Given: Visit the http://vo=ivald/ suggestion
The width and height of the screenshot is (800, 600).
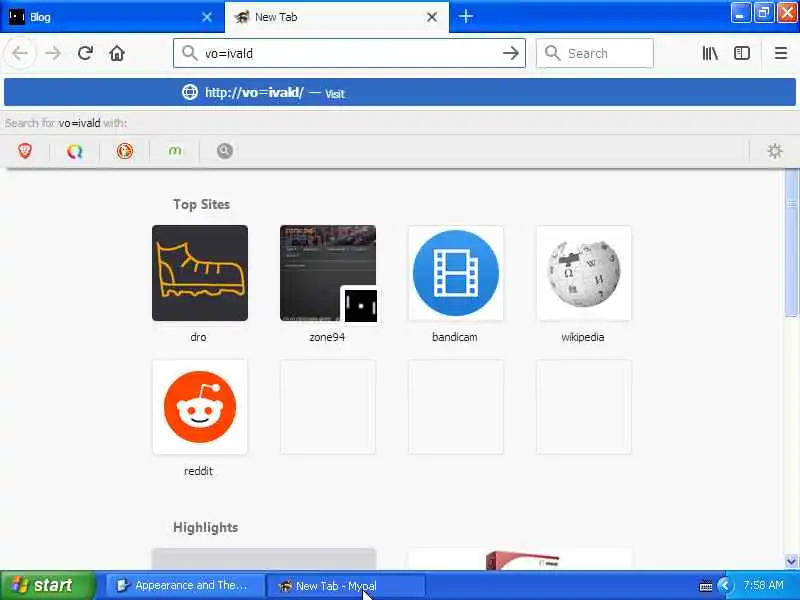Looking at the screenshot, I should [x=400, y=92].
